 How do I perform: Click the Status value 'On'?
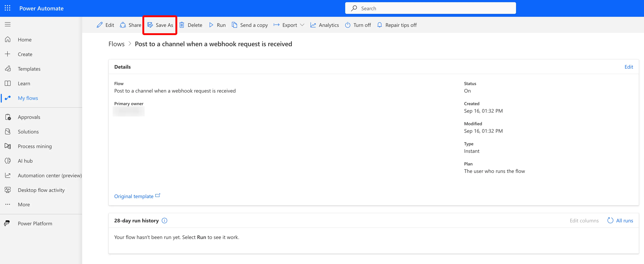pyautogui.click(x=467, y=91)
